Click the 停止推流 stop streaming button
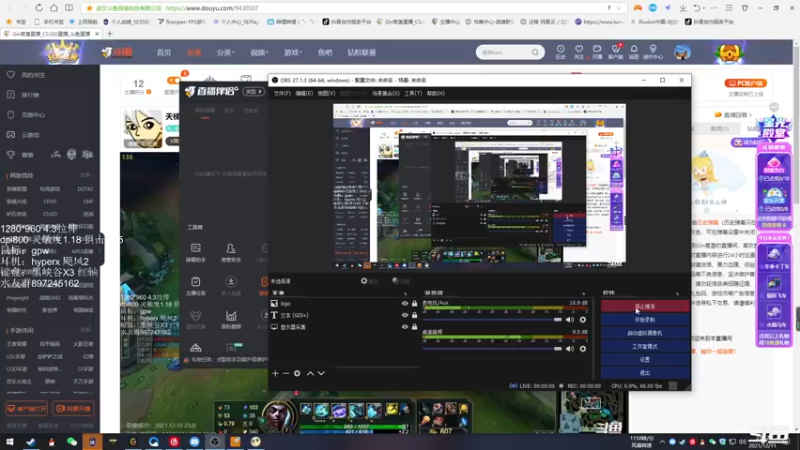 click(x=645, y=306)
